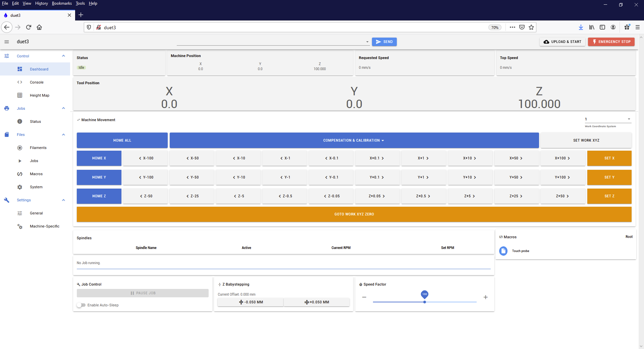Open the page actions three-dot menu
This screenshot has height=349, width=644.
click(x=512, y=27)
